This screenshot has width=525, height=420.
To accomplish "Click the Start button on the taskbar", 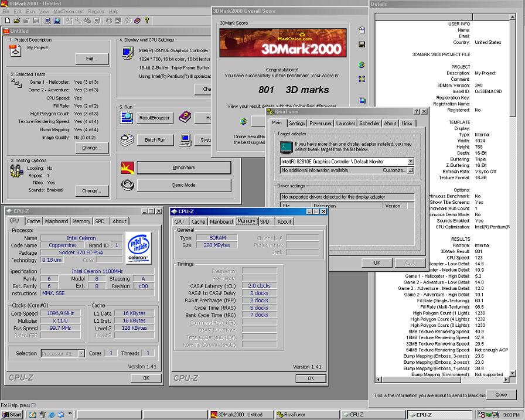I will tap(11, 415).
